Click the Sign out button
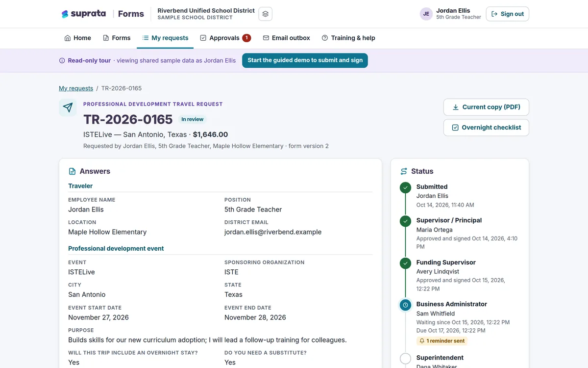This screenshot has width=588, height=368. coord(508,14)
